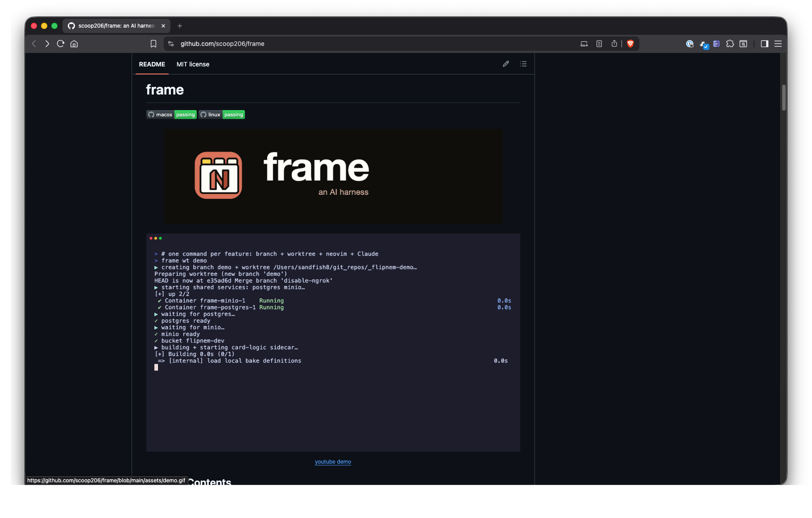Viewport: 812px width, 518px height.
Task: Click the red macOS close window button
Action: coord(34,26)
